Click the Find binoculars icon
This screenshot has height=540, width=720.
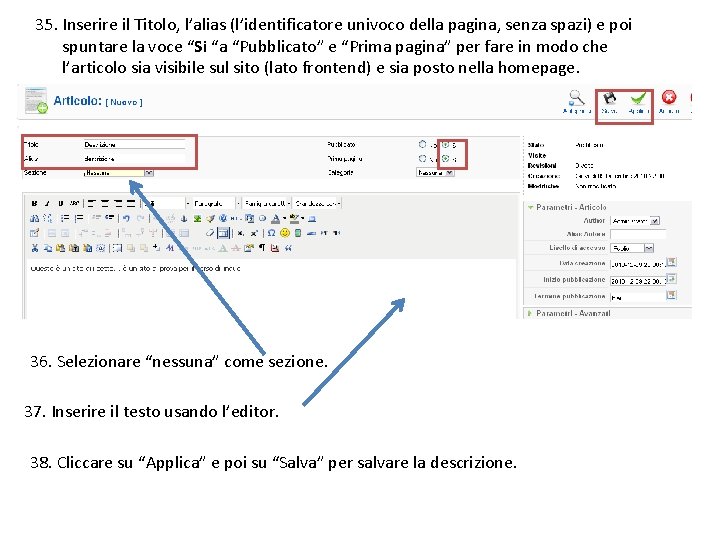point(34,219)
